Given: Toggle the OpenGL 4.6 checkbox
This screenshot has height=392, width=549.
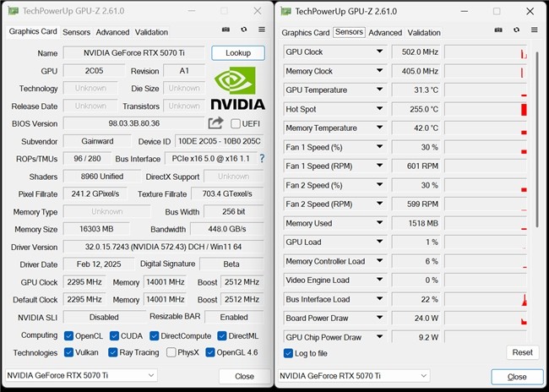Looking at the screenshot, I should point(210,352).
